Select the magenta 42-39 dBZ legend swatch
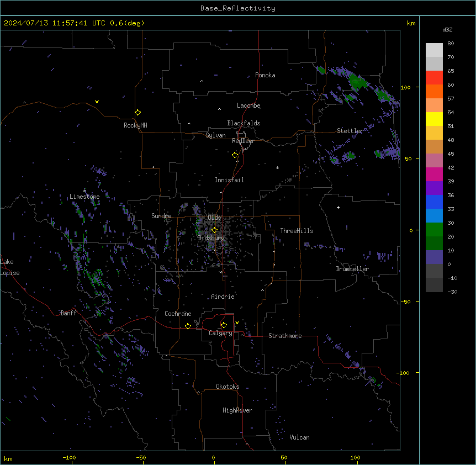 click(x=434, y=174)
